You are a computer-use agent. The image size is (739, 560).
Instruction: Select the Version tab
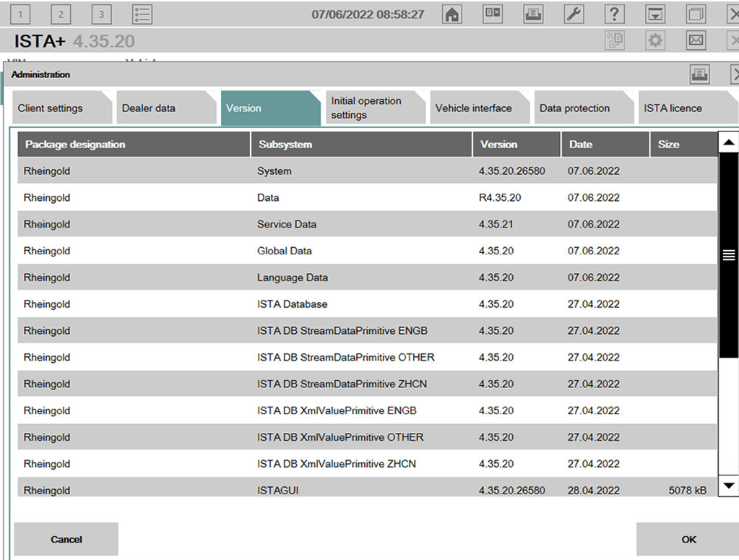(270, 108)
